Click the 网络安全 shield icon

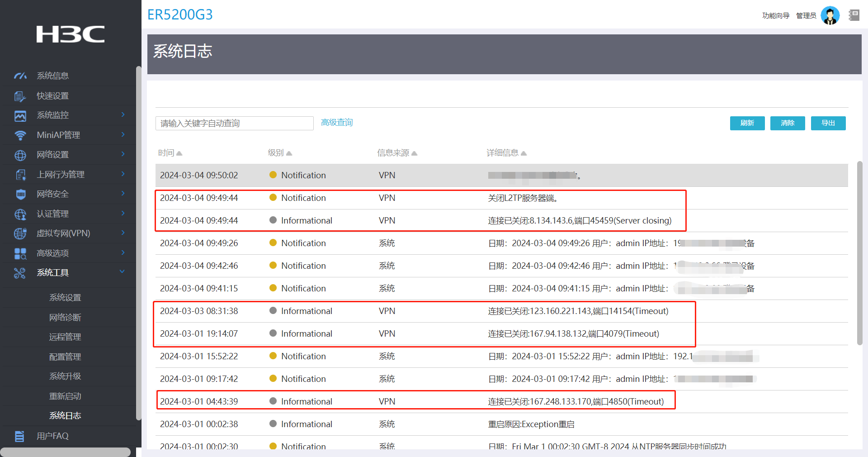(x=20, y=194)
